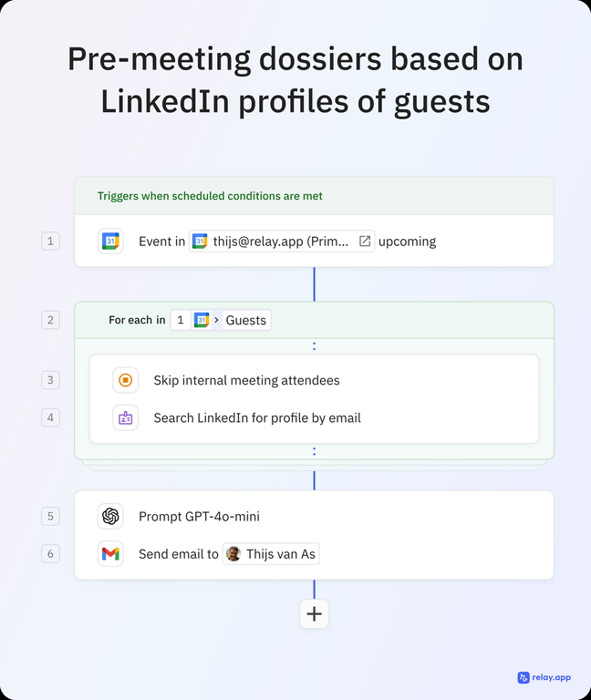Screen dimensions: 591x700
Task: Select step number 5 badge
Action: pyautogui.click(x=50, y=517)
